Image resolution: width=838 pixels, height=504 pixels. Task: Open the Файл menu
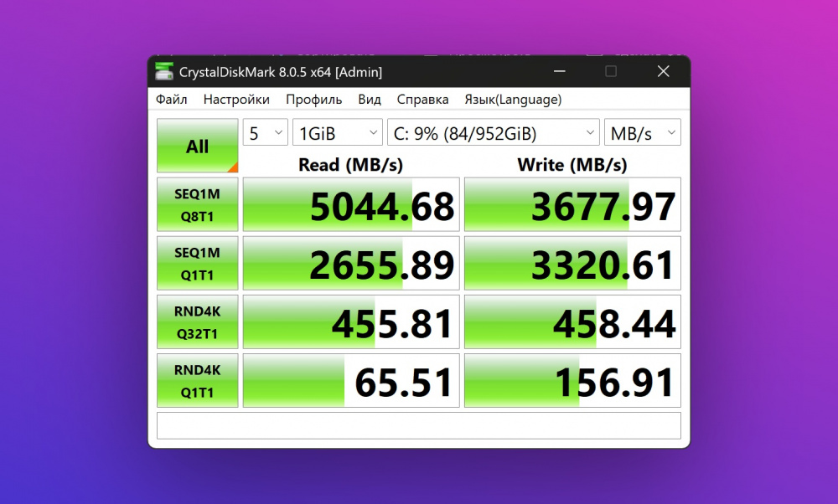point(172,100)
